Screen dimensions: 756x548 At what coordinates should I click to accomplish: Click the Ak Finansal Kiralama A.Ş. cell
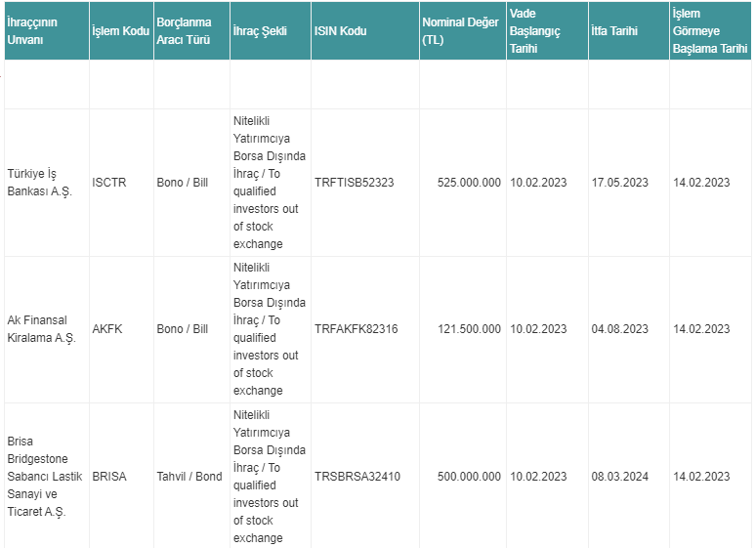(41, 329)
